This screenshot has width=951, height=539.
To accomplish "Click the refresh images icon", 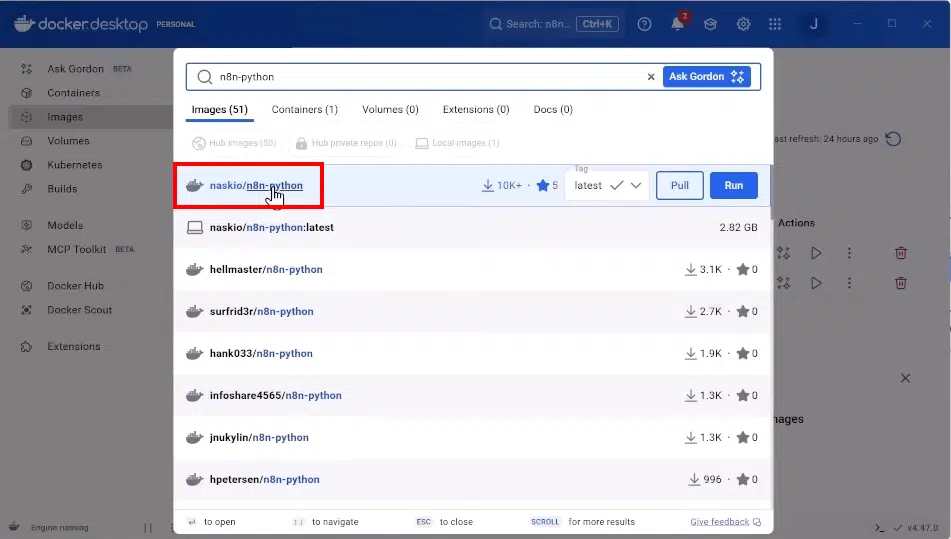I will [x=893, y=139].
